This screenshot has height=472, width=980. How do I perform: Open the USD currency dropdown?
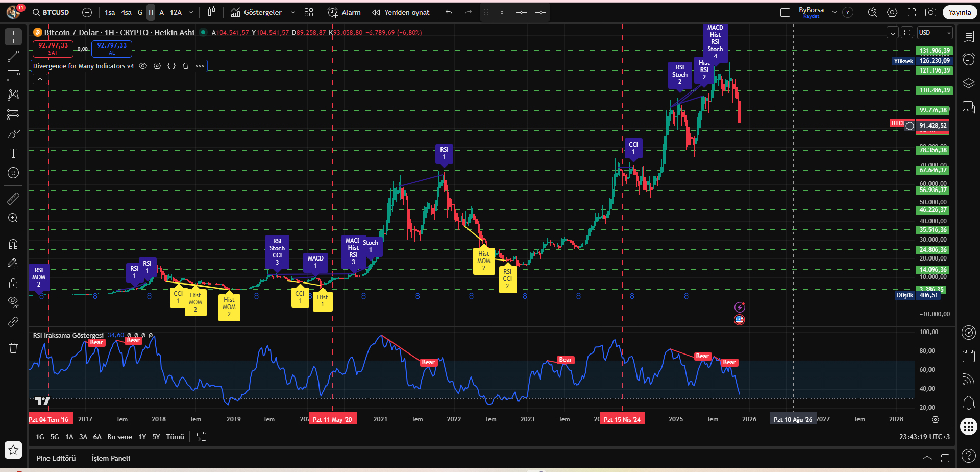[x=935, y=33]
